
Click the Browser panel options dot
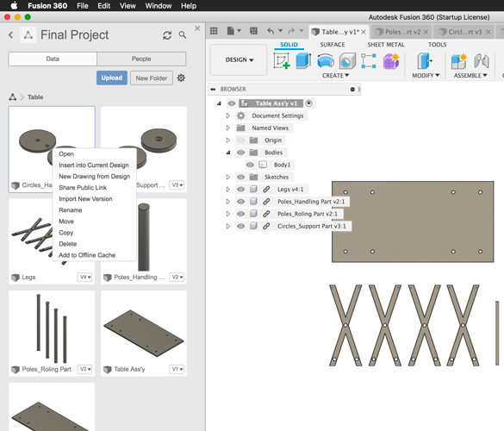352,89
